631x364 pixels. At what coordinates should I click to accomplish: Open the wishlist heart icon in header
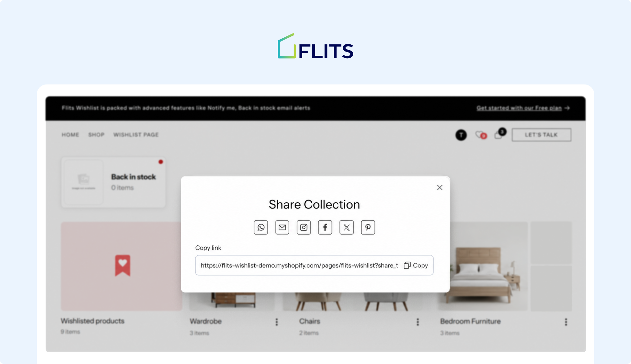[x=481, y=135]
